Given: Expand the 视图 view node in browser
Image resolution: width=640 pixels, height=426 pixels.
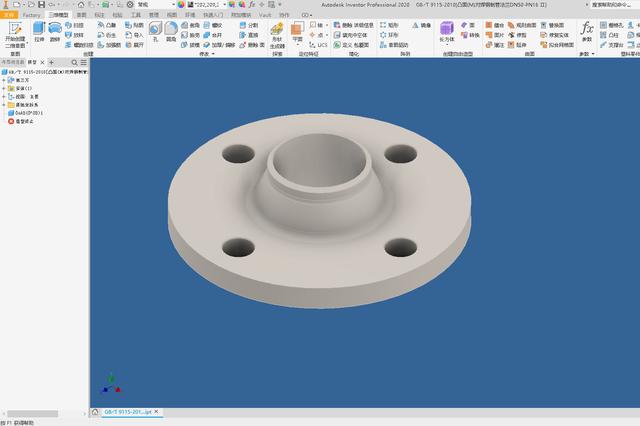Looking at the screenshot, I should pos(4,97).
